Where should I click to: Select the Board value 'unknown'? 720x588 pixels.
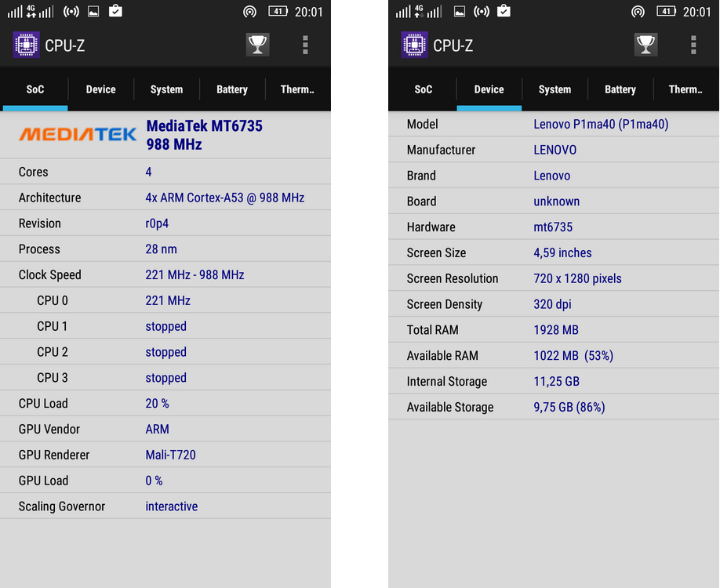[x=556, y=201]
